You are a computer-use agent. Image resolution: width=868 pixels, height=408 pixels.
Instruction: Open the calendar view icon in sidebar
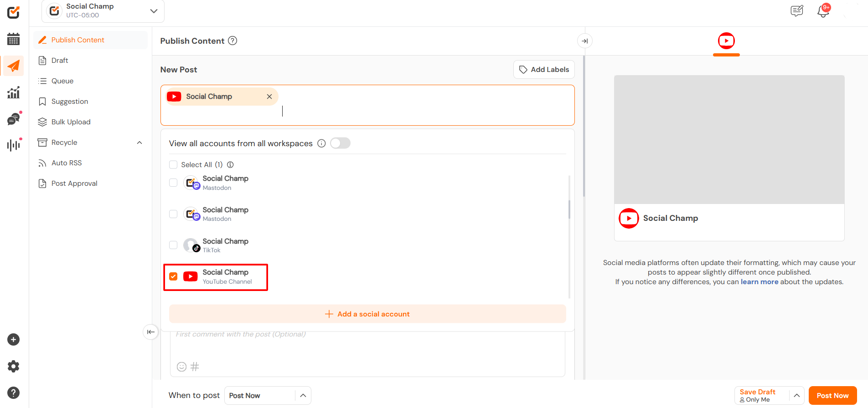pyautogui.click(x=14, y=39)
